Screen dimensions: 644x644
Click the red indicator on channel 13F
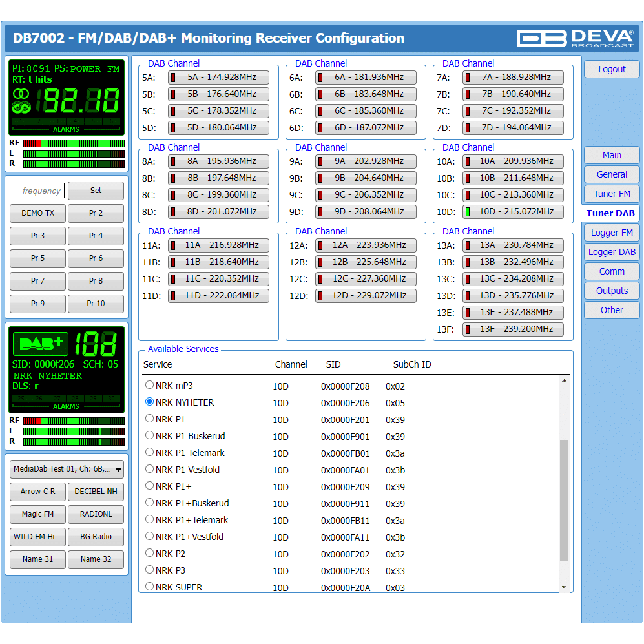click(x=467, y=329)
